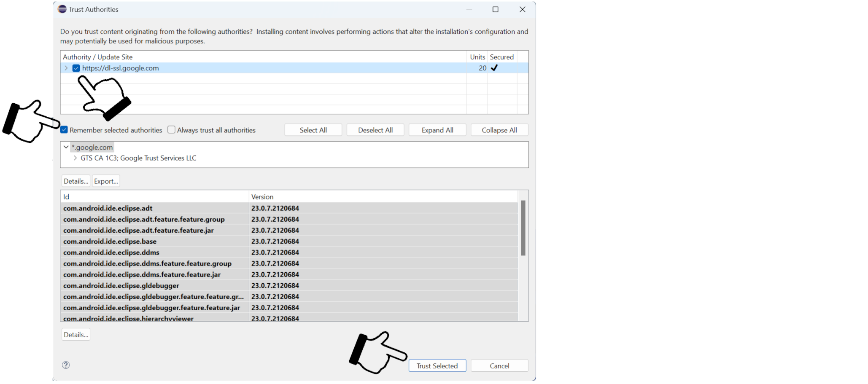
Task: Click the Version column header
Action: point(383,197)
